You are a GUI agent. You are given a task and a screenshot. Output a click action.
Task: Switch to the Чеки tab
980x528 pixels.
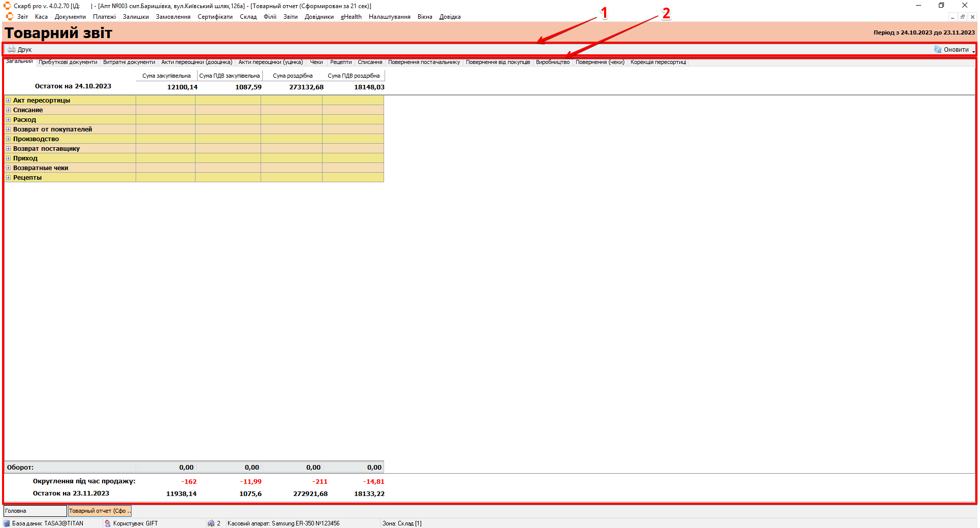[316, 62]
